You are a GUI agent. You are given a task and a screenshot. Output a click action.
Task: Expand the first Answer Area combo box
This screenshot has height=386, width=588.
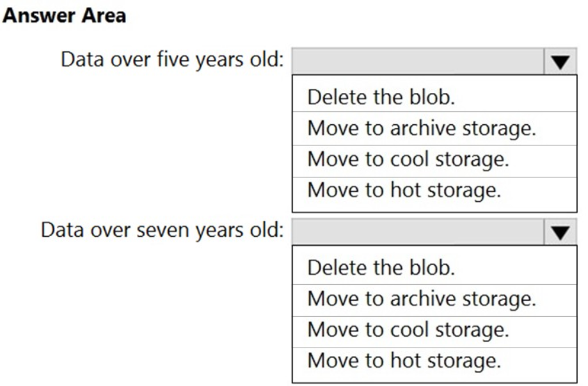pos(560,62)
